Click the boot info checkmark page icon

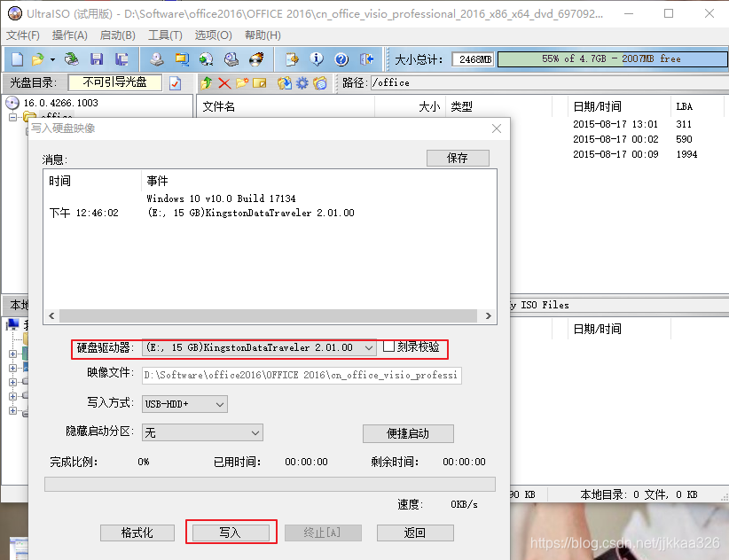175,83
